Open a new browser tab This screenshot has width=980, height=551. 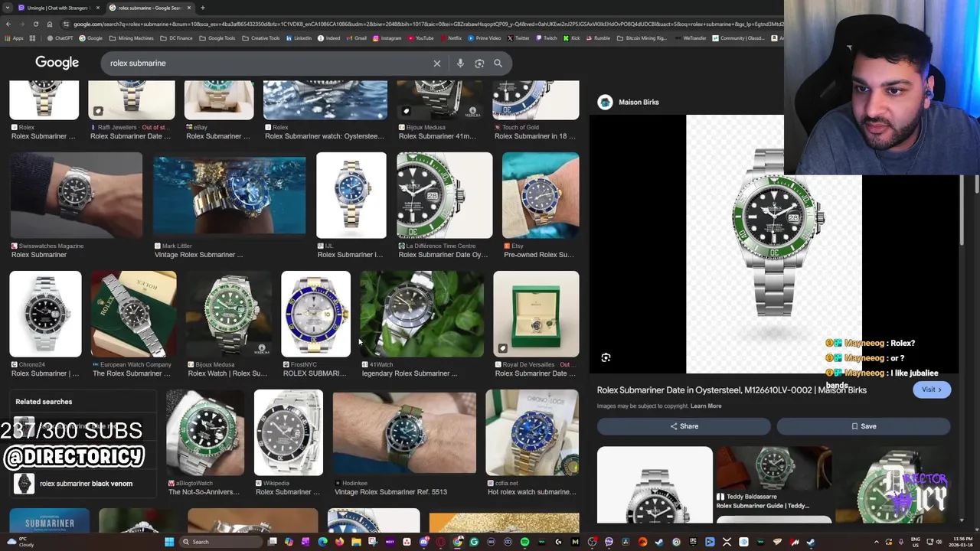[x=202, y=8]
